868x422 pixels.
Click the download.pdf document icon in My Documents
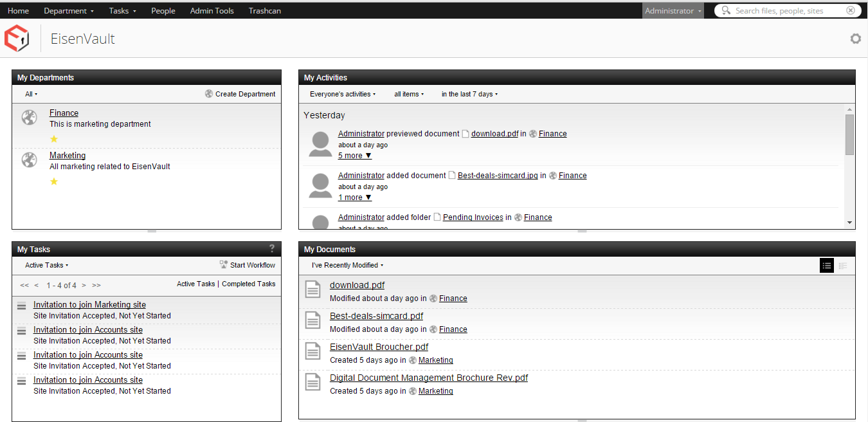pyautogui.click(x=312, y=290)
